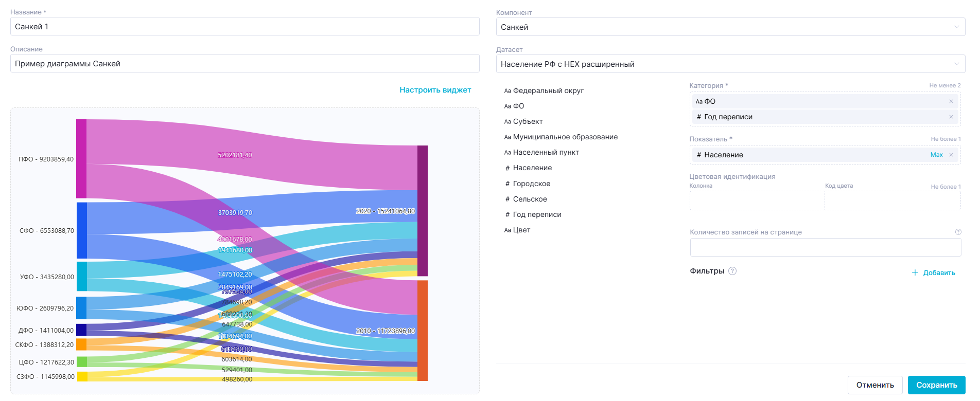Pick the Цвет field in list
The width and height of the screenshot is (980, 401).
[x=521, y=230]
